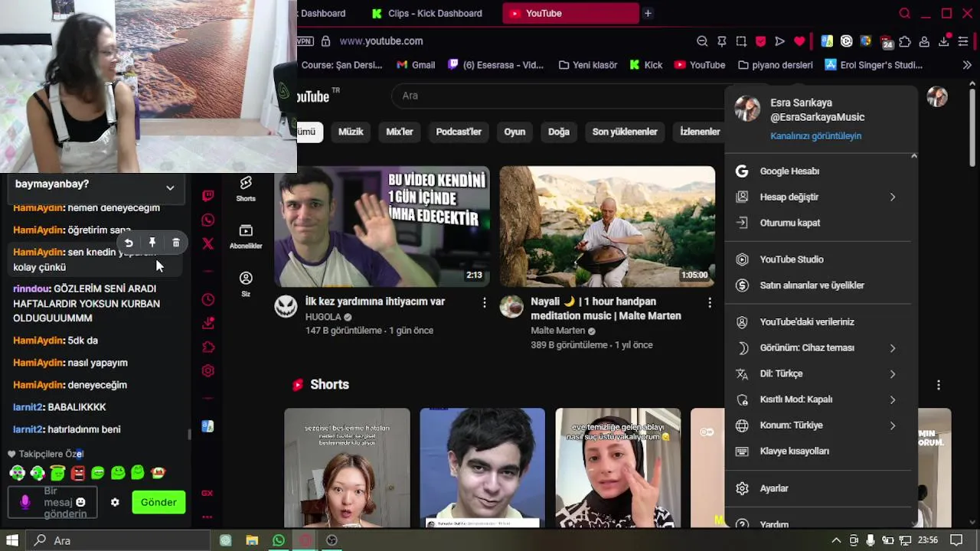The width and height of the screenshot is (980, 551).
Task: Expand Görünüm: Cihaz teması submenu
Action: tap(893, 347)
